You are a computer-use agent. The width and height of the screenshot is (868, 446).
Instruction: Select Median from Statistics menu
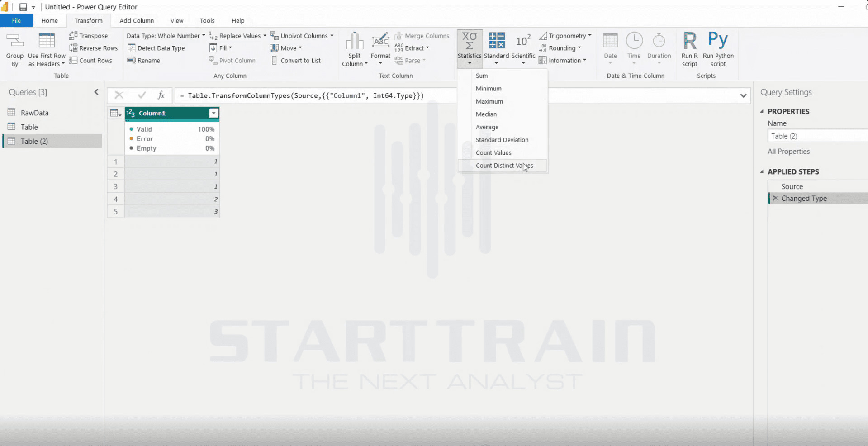[503, 114]
